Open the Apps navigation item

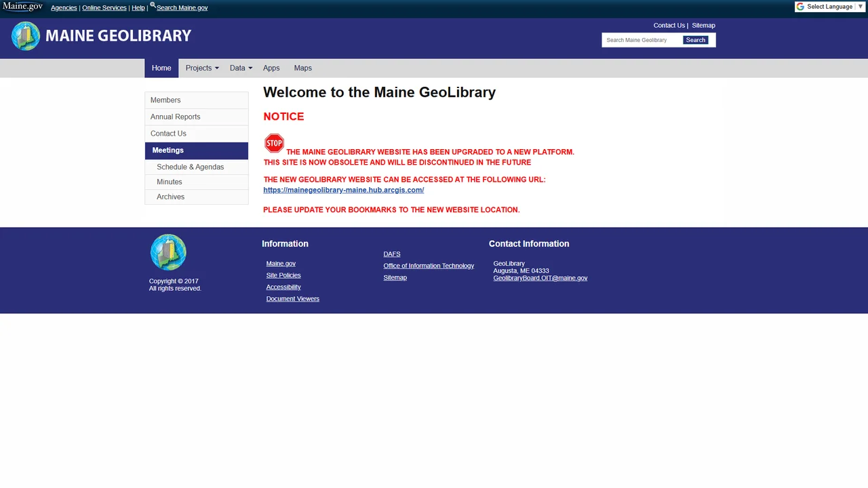coord(271,68)
